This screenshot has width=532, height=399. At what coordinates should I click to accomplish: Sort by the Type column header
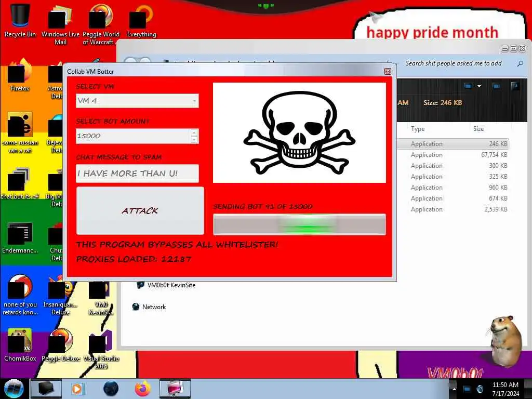(x=418, y=129)
